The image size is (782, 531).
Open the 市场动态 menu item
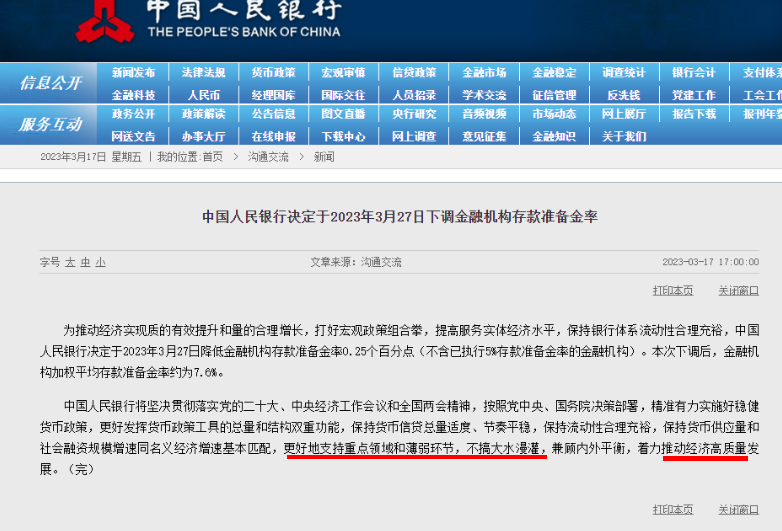[554, 114]
